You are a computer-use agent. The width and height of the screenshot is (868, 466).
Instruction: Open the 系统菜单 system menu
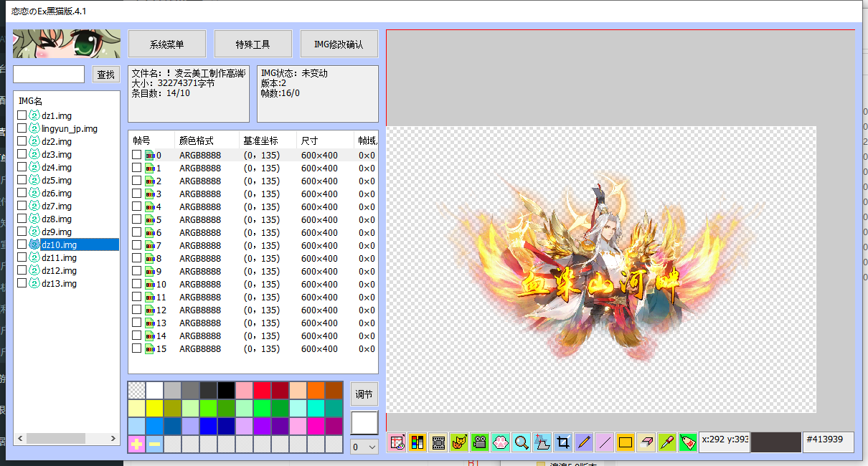[x=167, y=44]
